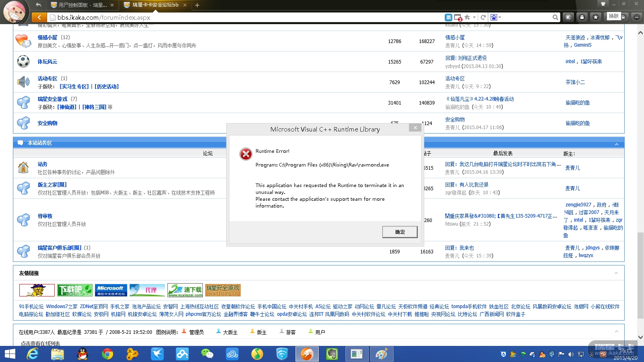Launch Internet Explorer from the taskbar

click(x=33, y=354)
